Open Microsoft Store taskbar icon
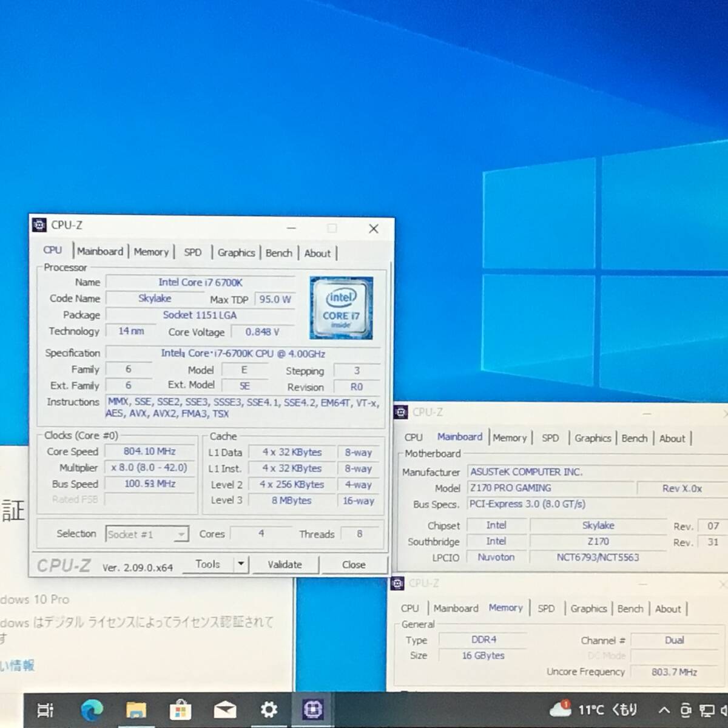This screenshot has width=728, height=728. (x=180, y=709)
